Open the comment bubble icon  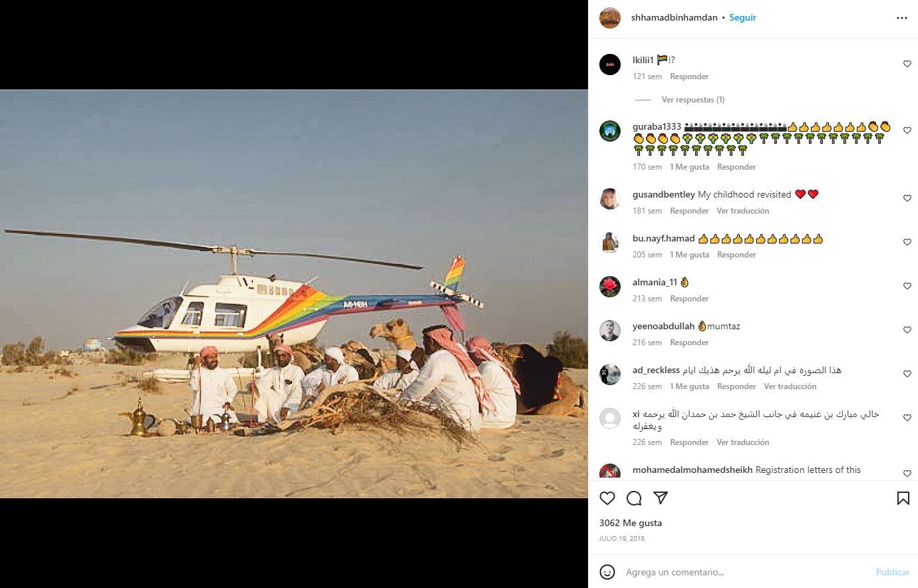click(634, 498)
